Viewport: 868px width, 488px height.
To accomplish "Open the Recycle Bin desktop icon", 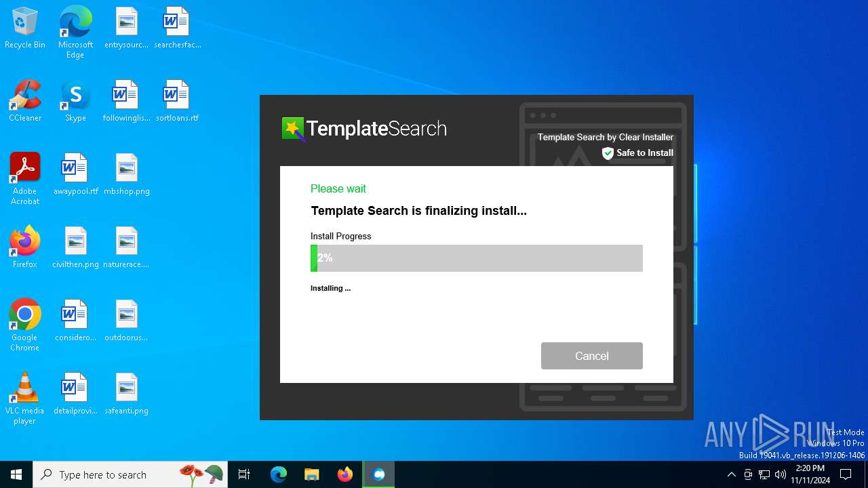I will click(x=25, y=28).
